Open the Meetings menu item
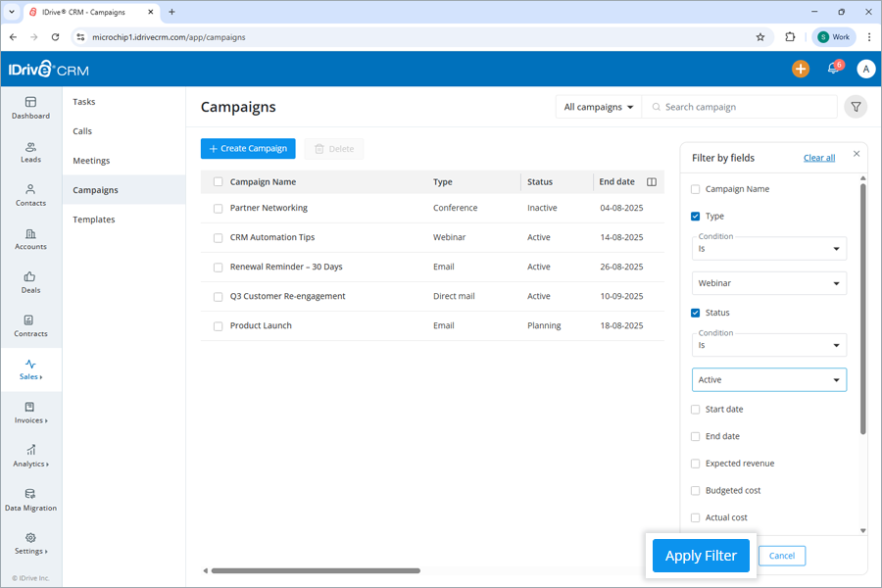Viewport: 882px width, 588px height. click(90, 160)
